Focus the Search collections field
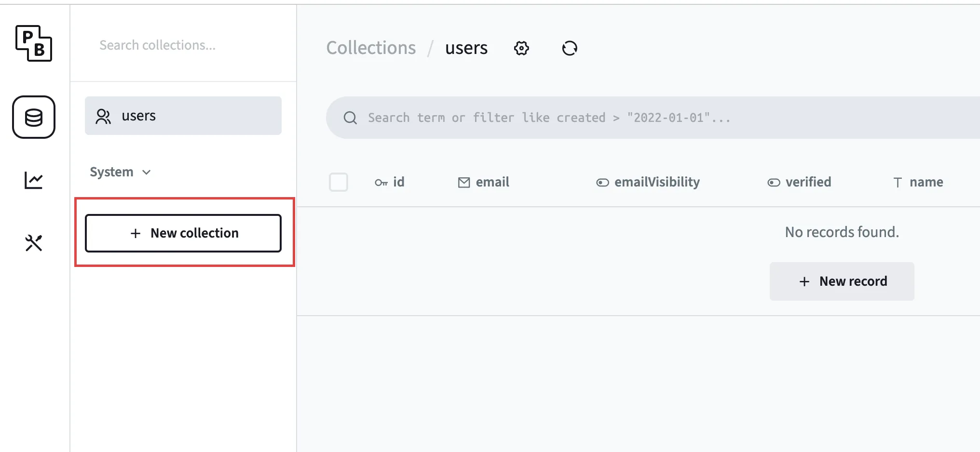The width and height of the screenshot is (980, 452). tap(183, 45)
